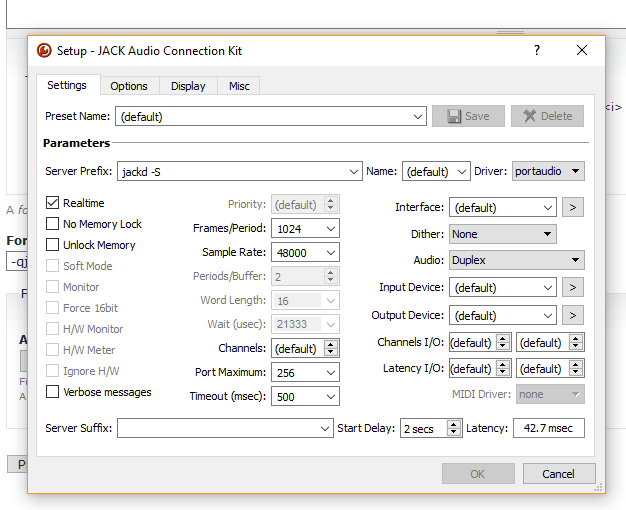Open the Port Maximum dropdown
The image size is (626, 510).
(331, 373)
